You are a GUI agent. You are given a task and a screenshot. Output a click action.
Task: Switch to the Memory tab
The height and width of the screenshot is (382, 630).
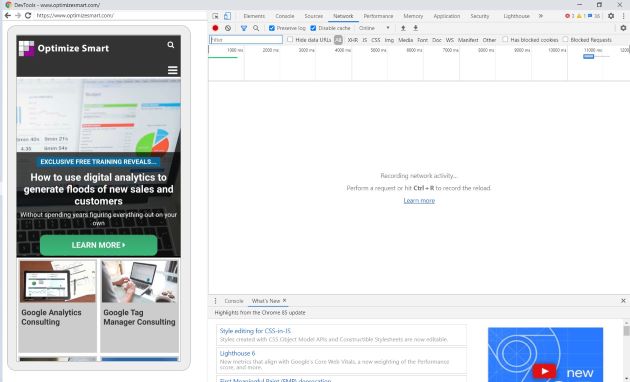(413, 16)
